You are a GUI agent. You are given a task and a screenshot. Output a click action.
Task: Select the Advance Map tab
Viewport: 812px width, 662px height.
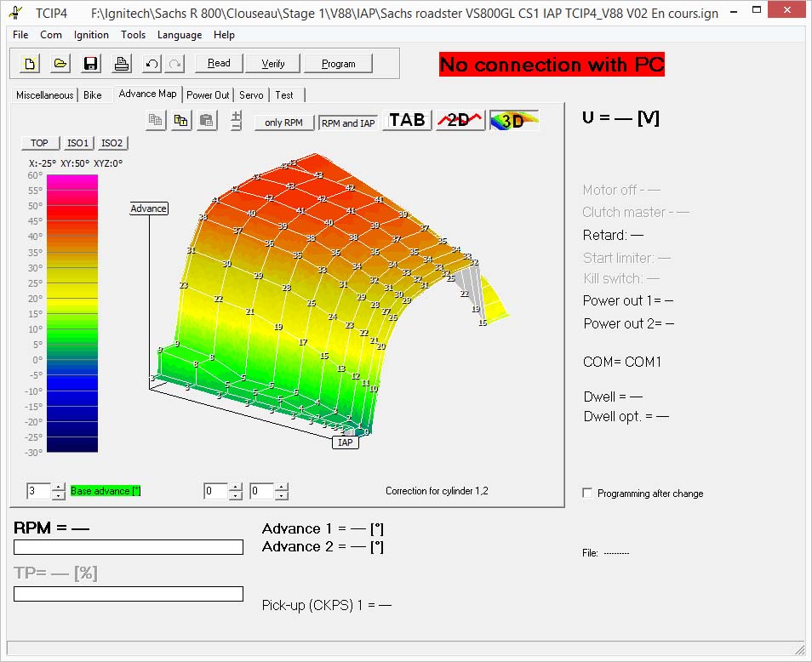click(x=147, y=94)
